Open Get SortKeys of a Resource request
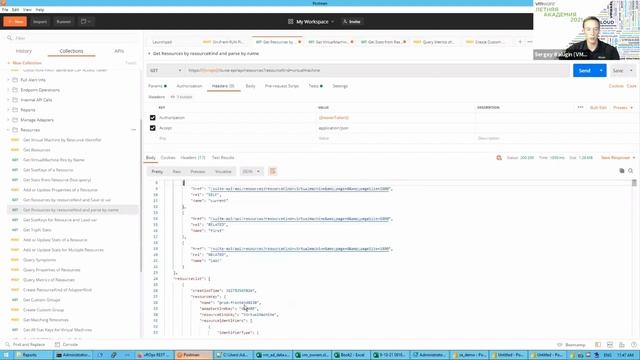 (x=48, y=170)
